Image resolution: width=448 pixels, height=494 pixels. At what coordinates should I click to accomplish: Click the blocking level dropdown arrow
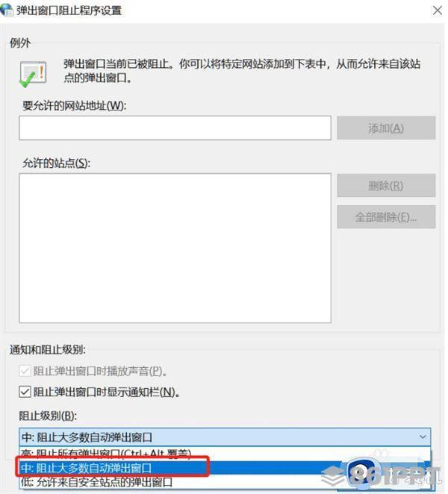[423, 437]
